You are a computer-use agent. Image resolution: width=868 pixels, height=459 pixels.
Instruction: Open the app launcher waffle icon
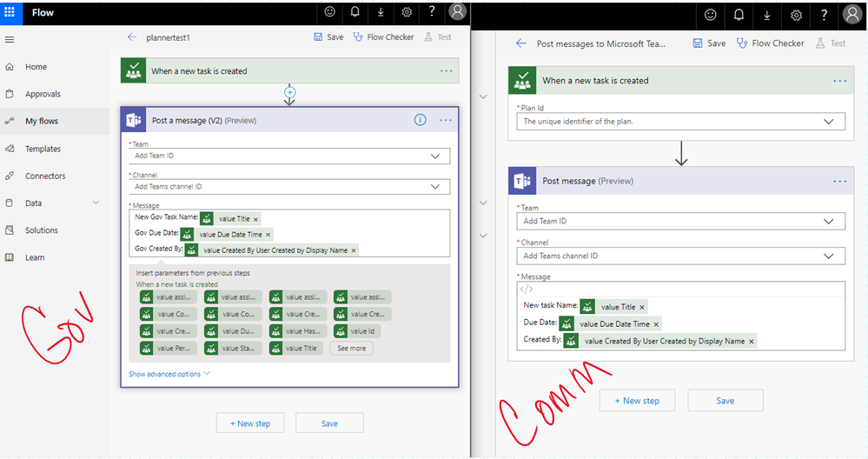tap(10, 12)
